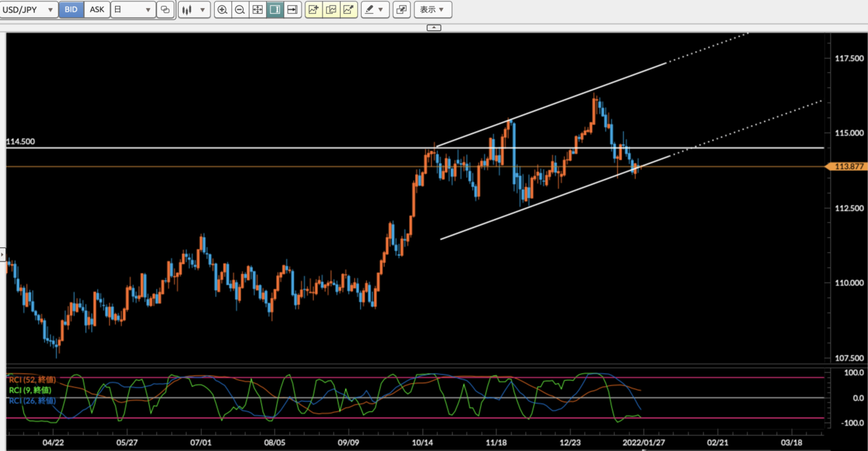Pop out the chart into separate window
Viewport: 868px width, 451px height.
[x=401, y=10]
